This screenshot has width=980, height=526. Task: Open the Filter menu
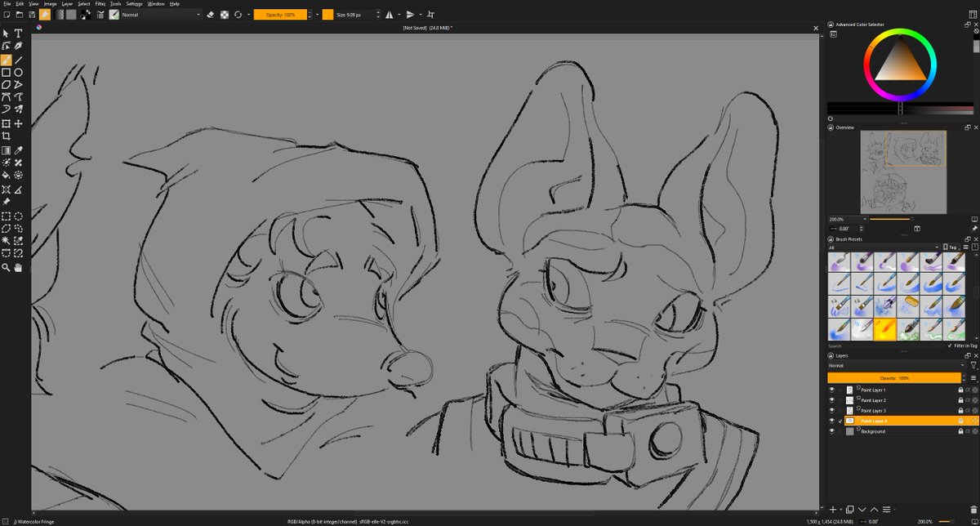(100, 3)
